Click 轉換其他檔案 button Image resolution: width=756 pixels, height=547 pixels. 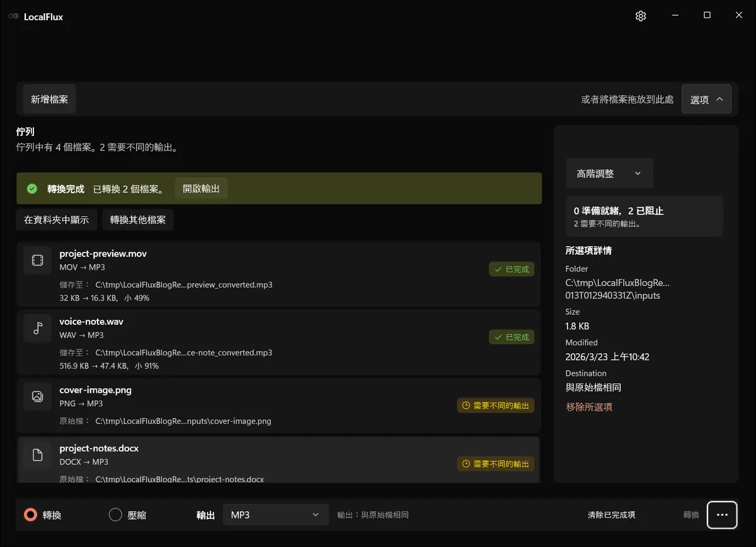click(138, 220)
